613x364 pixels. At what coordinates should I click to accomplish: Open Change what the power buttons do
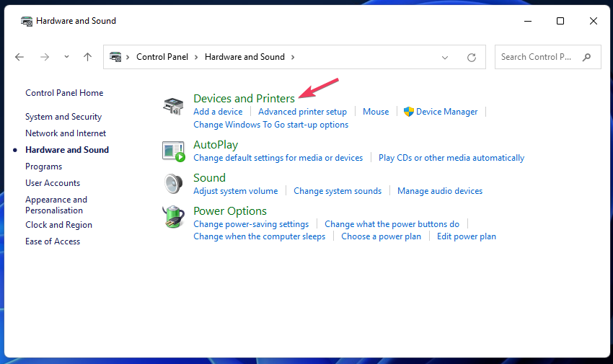coord(392,224)
